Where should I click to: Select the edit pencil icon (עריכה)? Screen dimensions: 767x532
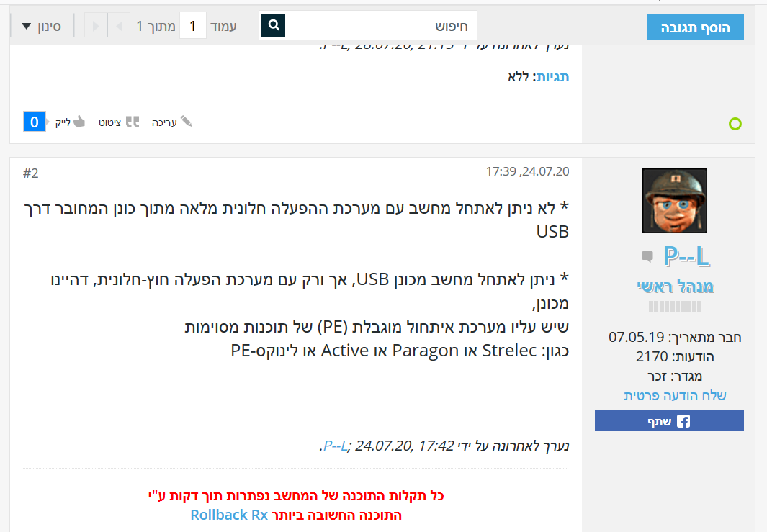click(x=186, y=122)
